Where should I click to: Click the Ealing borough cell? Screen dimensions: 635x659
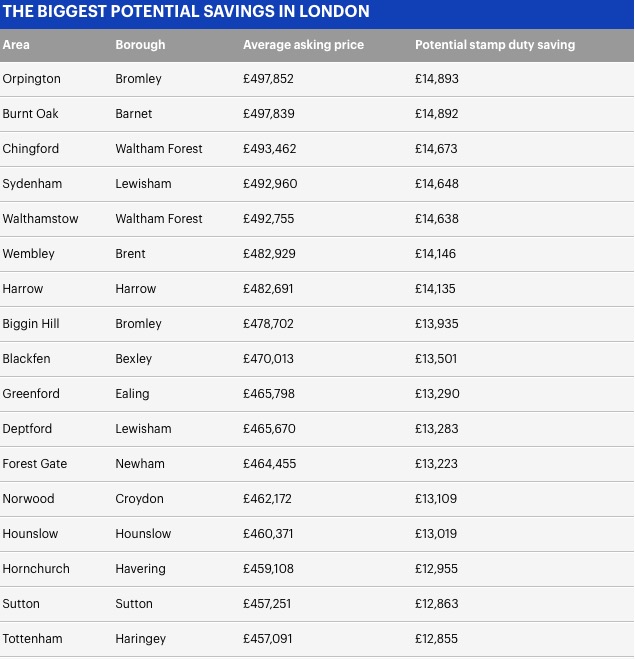(x=132, y=394)
